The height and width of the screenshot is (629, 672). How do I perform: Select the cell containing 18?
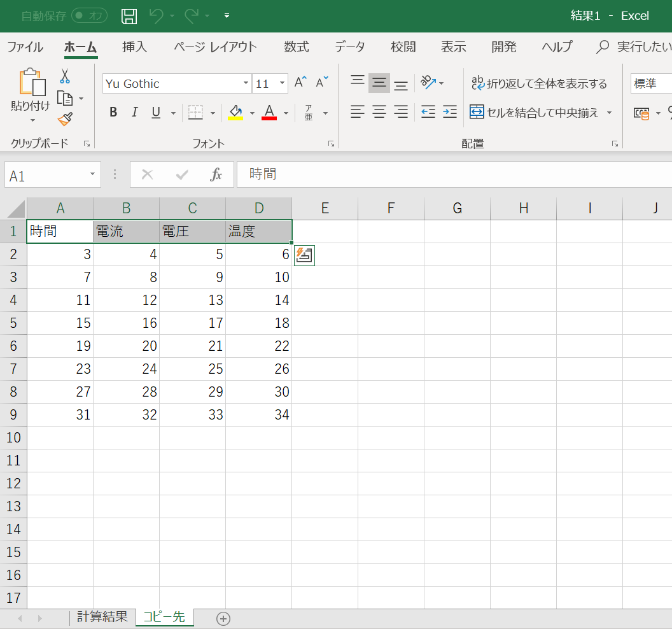tap(259, 323)
